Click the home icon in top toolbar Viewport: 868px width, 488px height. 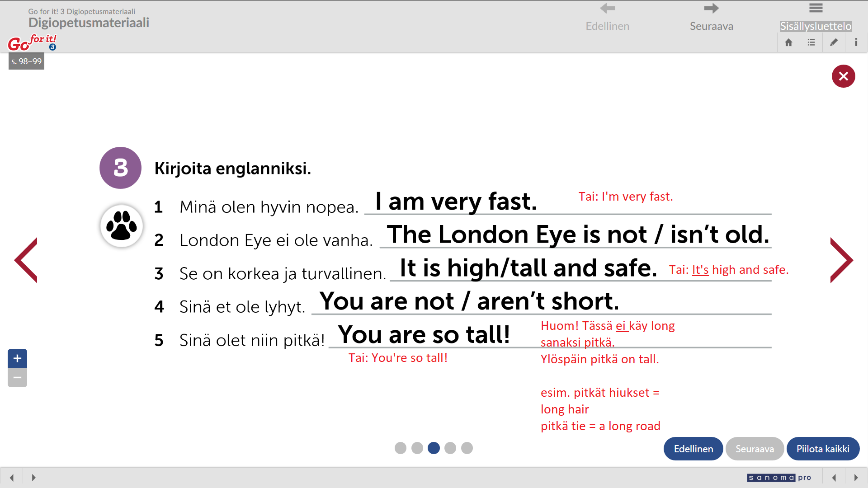click(788, 42)
